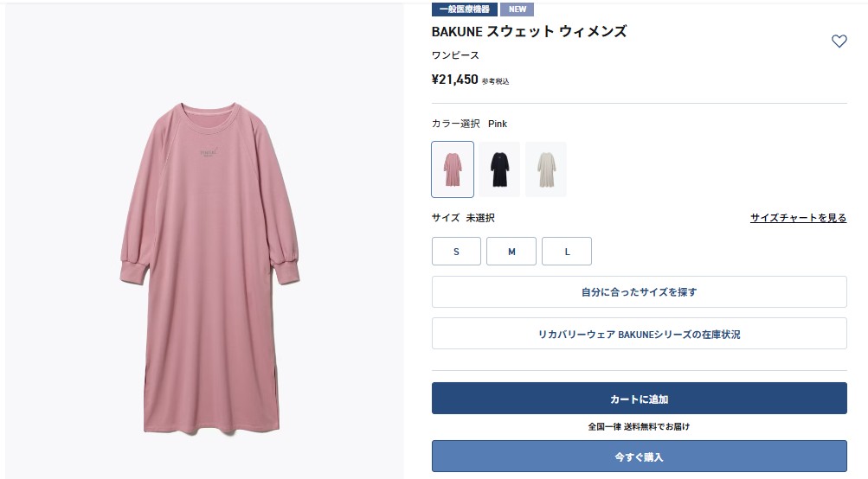Screen dimensions: 868x479
Task: Click the ¥21,450 price text
Action: (455, 80)
